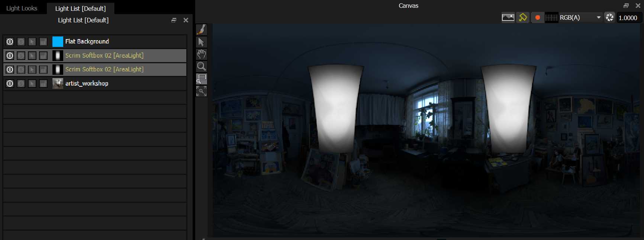
Task: Click the yellow light preview icon
Action: pyautogui.click(x=523, y=17)
